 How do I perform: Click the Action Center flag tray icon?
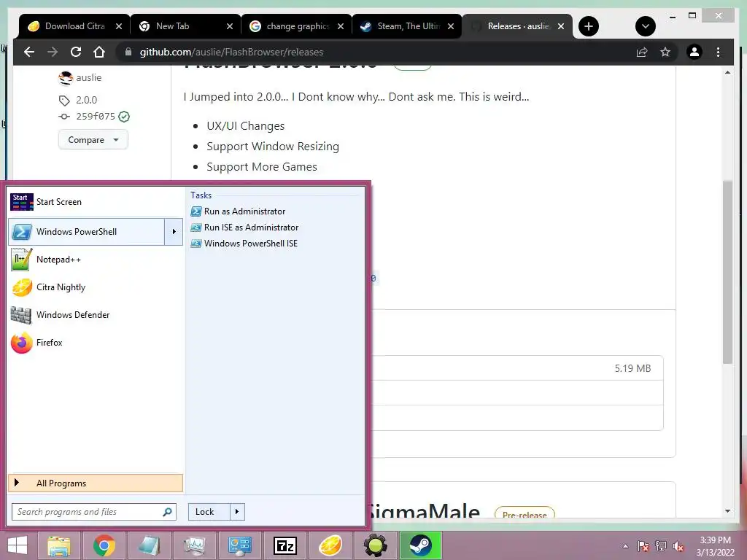643,546
